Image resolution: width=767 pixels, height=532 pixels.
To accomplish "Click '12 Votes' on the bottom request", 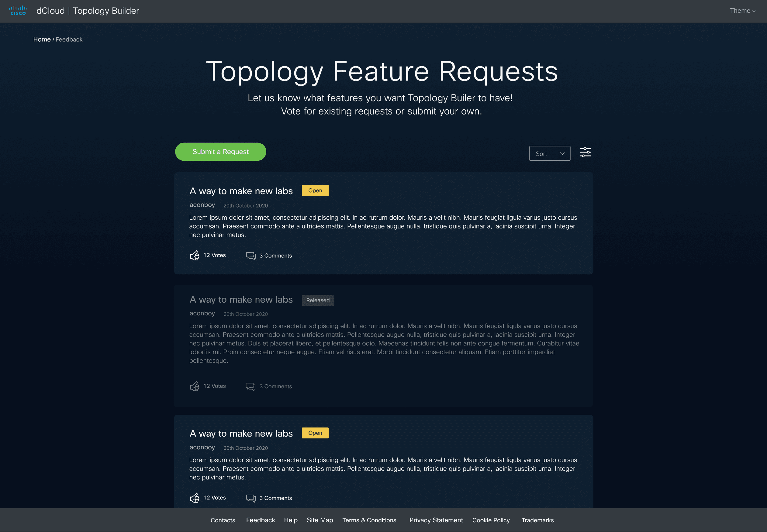I will coord(214,498).
